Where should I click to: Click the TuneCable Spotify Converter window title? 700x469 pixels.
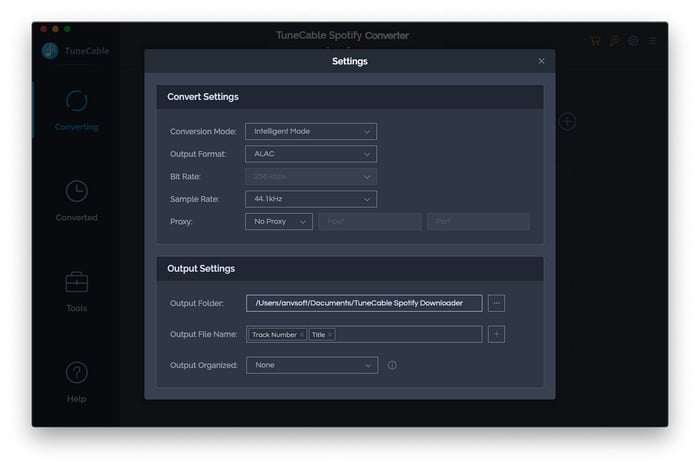click(x=342, y=35)
